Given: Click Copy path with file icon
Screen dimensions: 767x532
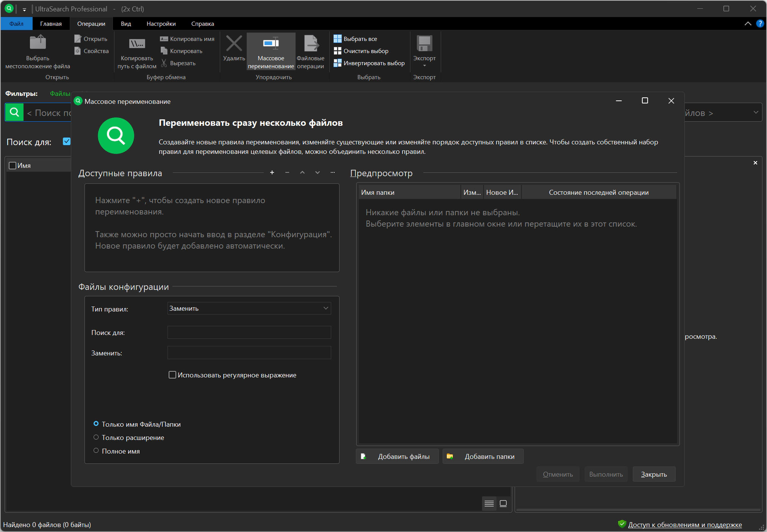Looking at the screenshot, I should coord(137,44).
